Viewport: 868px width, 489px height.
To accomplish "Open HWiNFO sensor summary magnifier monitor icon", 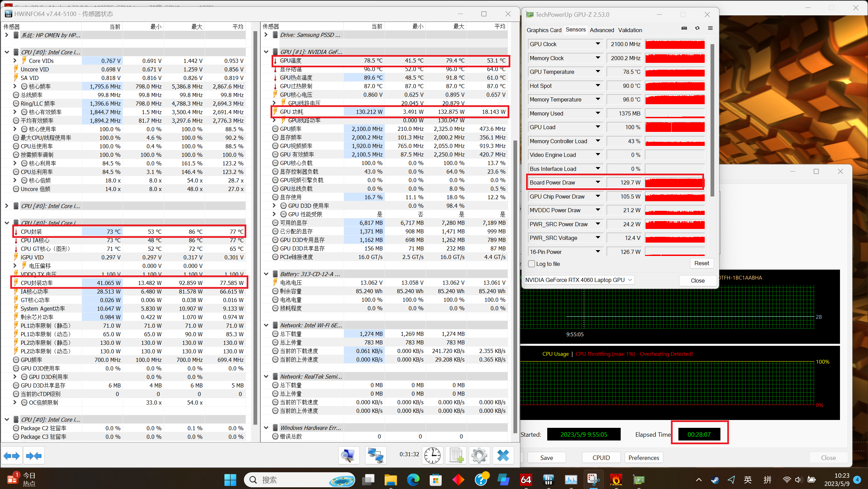I will (348, 456).
